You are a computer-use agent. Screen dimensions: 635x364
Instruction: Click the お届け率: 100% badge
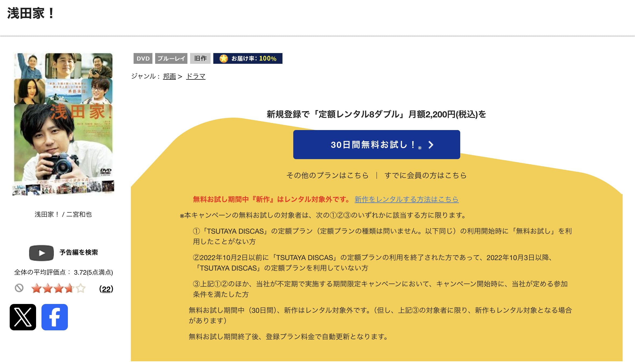248,58
